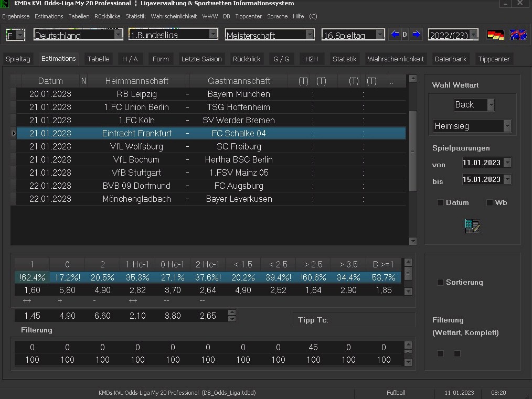Go to previous matchday with left blue arrow
The height and width of the screenshot is (399, 532).
(x=395, y=34)
